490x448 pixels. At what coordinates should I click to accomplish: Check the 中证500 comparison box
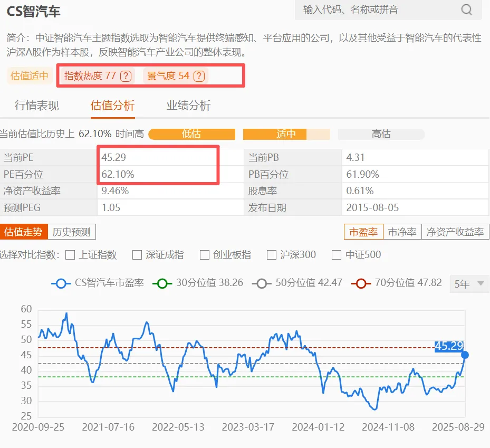tap(337, 255)
